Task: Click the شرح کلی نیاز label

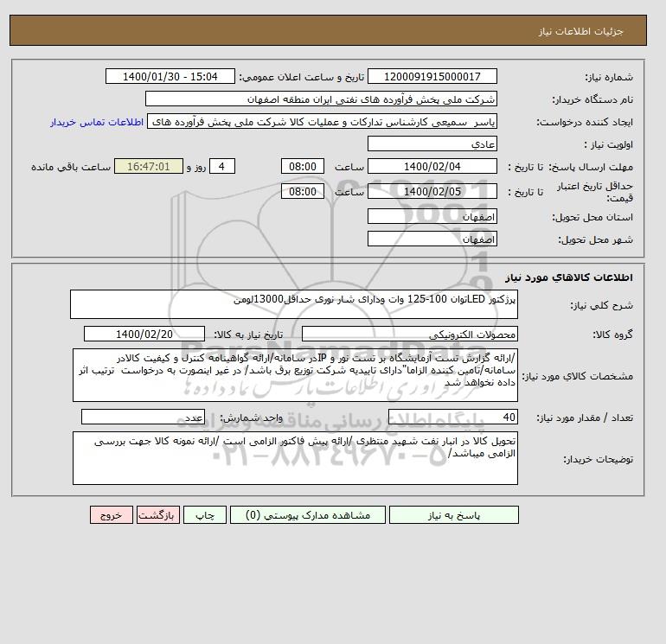Action: [x=601, y=305]
